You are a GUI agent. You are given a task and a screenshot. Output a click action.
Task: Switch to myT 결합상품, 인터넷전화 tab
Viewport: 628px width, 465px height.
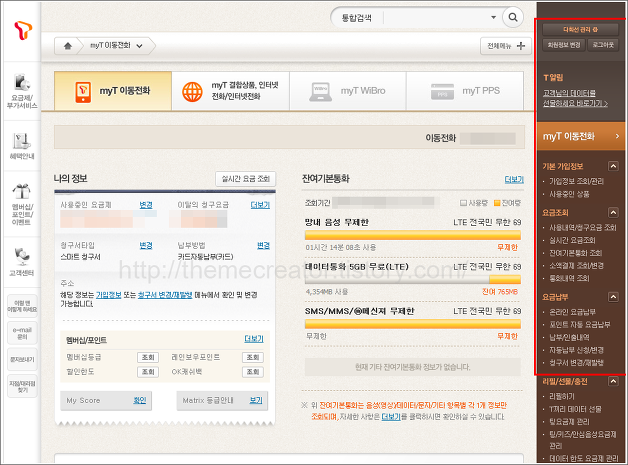[x=230, y=91]
